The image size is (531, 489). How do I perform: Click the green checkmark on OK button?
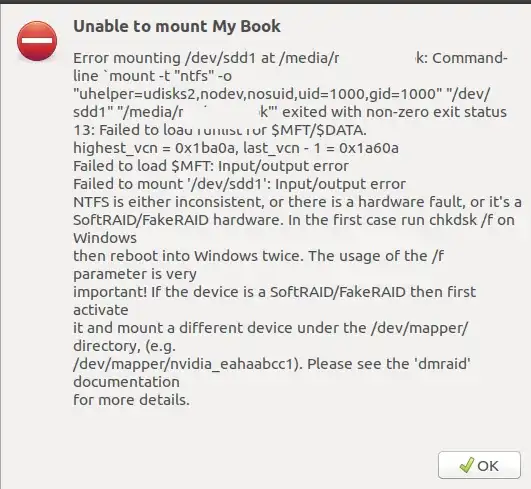(467, 465)
